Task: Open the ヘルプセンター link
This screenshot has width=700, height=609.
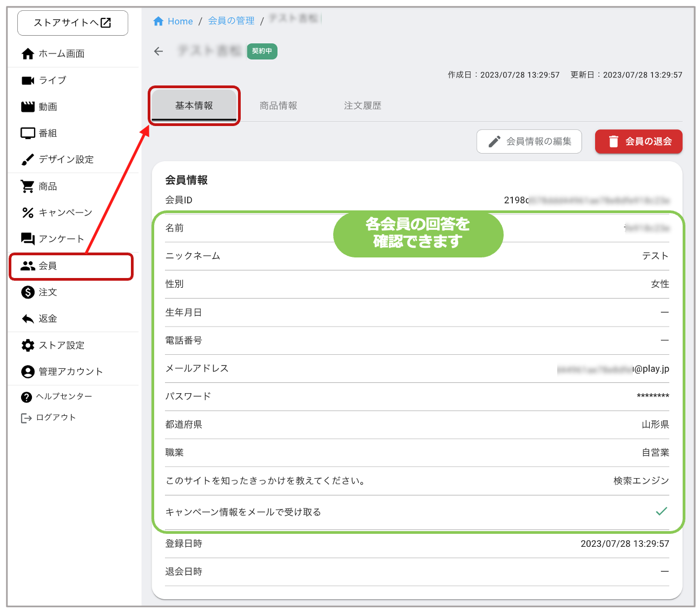Action: (64, 396)
